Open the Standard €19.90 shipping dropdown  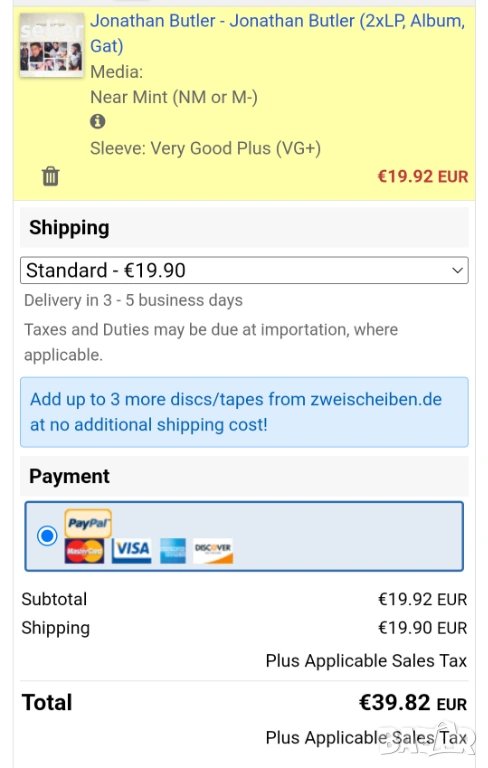click(x=244, y=270)
